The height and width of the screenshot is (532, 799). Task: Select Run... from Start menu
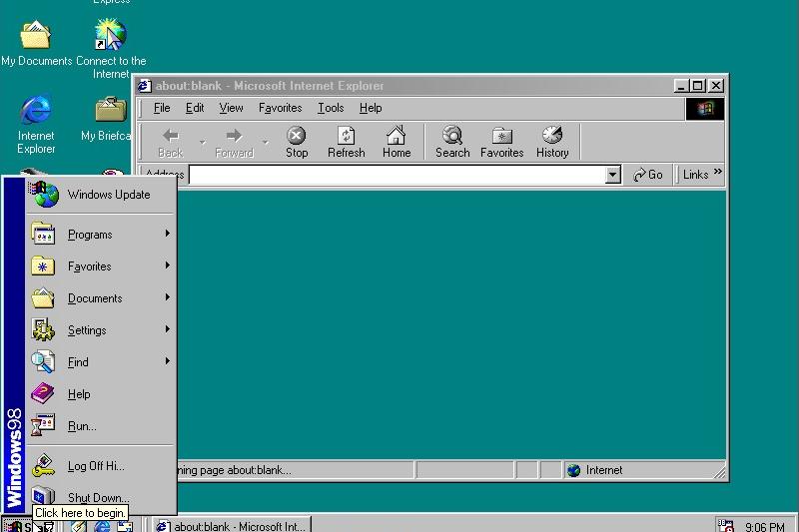82,426
